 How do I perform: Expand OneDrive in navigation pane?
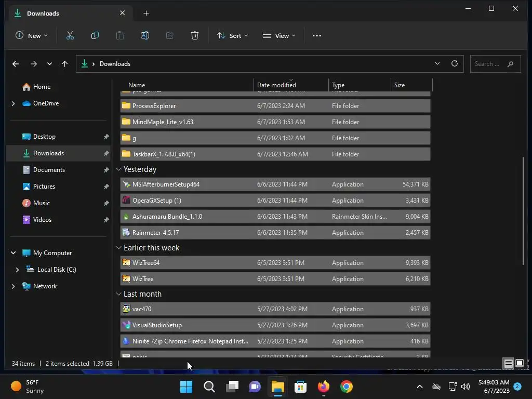coord(13,103)
